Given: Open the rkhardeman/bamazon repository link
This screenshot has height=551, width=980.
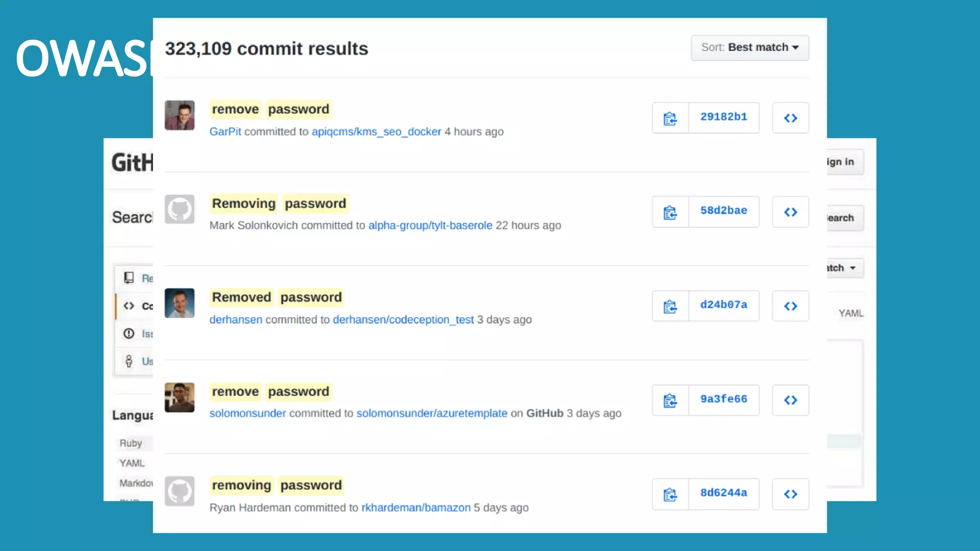Looking at the screenshot, I should (x=415, y=507).
